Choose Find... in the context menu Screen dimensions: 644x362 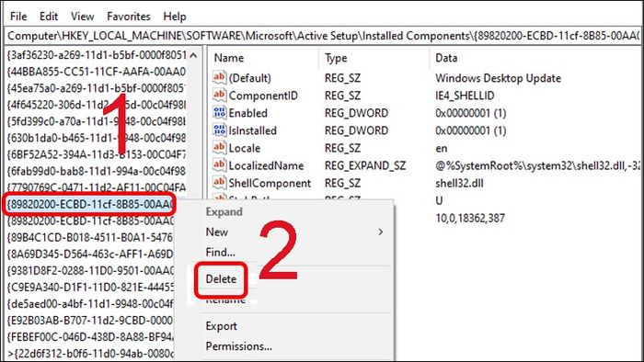pos(221,252)
